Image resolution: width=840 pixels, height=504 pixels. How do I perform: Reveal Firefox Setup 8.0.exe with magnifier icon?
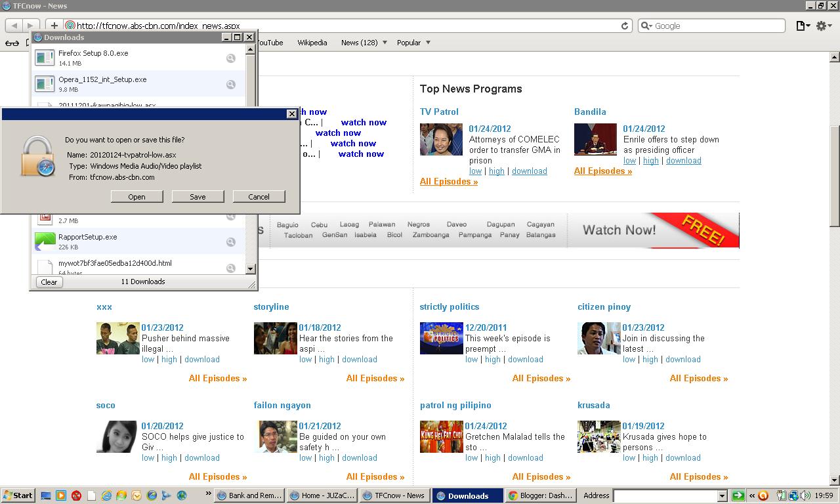(231, 58)
